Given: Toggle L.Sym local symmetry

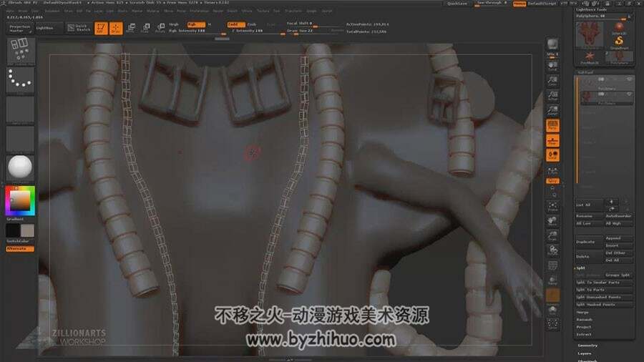Looking at the screenshot, I should [x=552, y=170].
